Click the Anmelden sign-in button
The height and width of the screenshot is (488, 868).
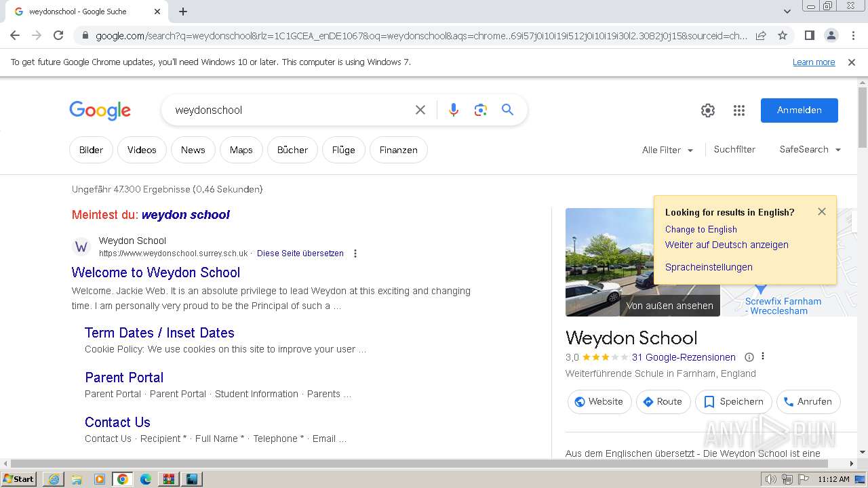(x=800, y=110)
